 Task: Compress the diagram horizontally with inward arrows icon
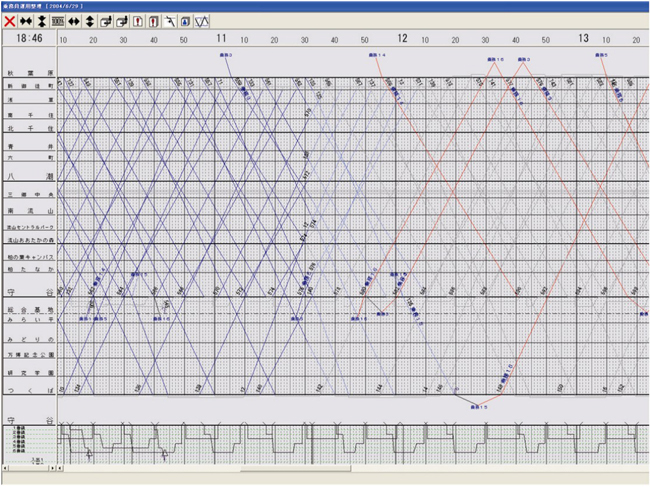click(26, 22)
